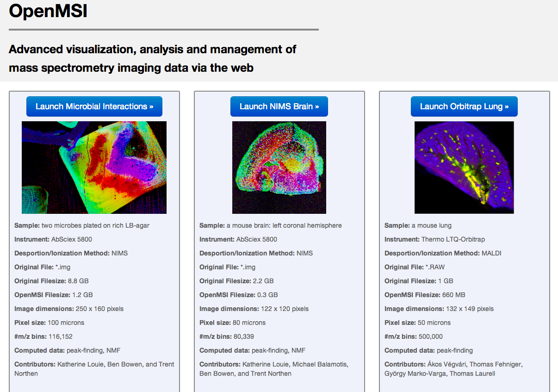The width and height of the screenshot is (558, 392).
Task: Click the OpenMSI page title
Action: pyautogui.click(x=48, y=11)
